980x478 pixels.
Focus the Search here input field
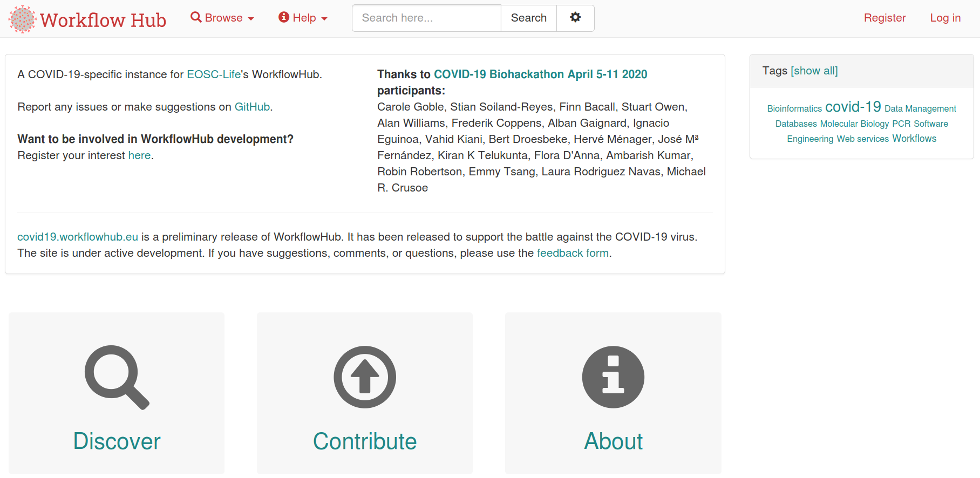click(x=426, y=18)
